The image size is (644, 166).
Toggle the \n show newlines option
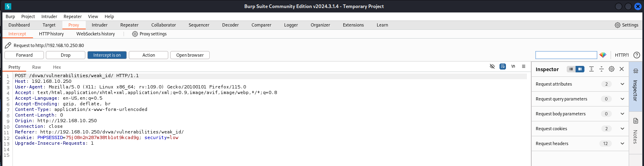[x=513, y=66]
